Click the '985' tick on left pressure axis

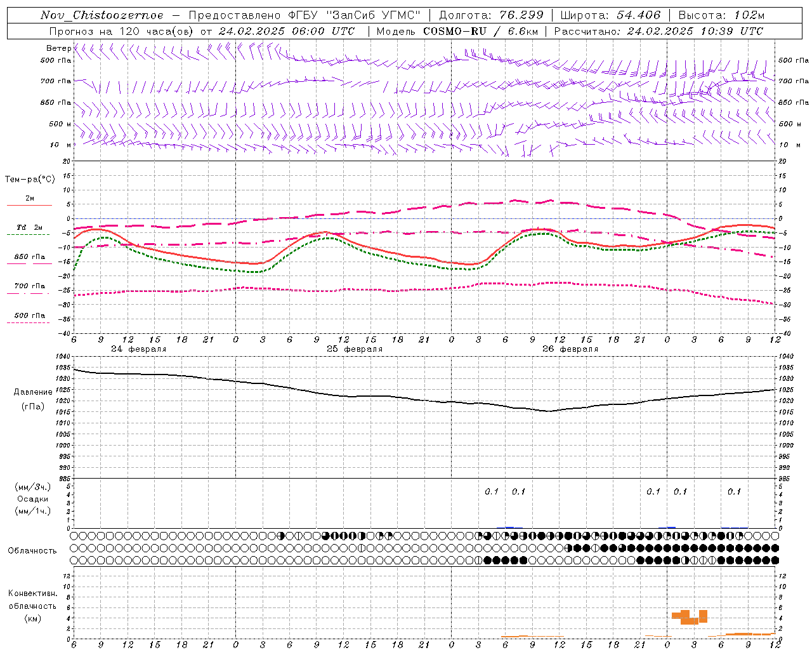(x=64, y=479)
